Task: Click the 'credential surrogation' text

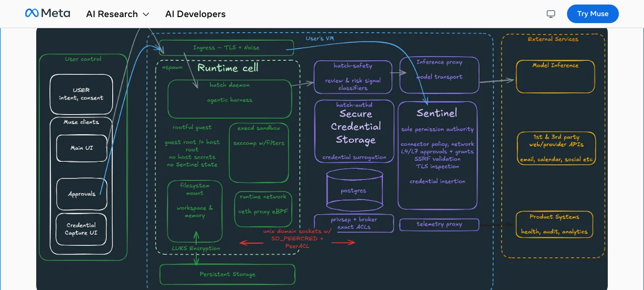Action: pyautogui.click(x=354, y=157)
